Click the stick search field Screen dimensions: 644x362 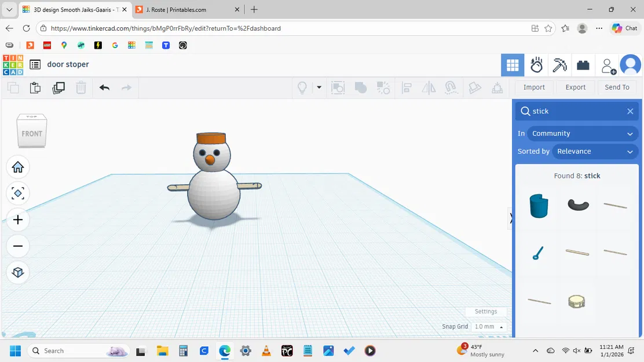pos(577,111)
